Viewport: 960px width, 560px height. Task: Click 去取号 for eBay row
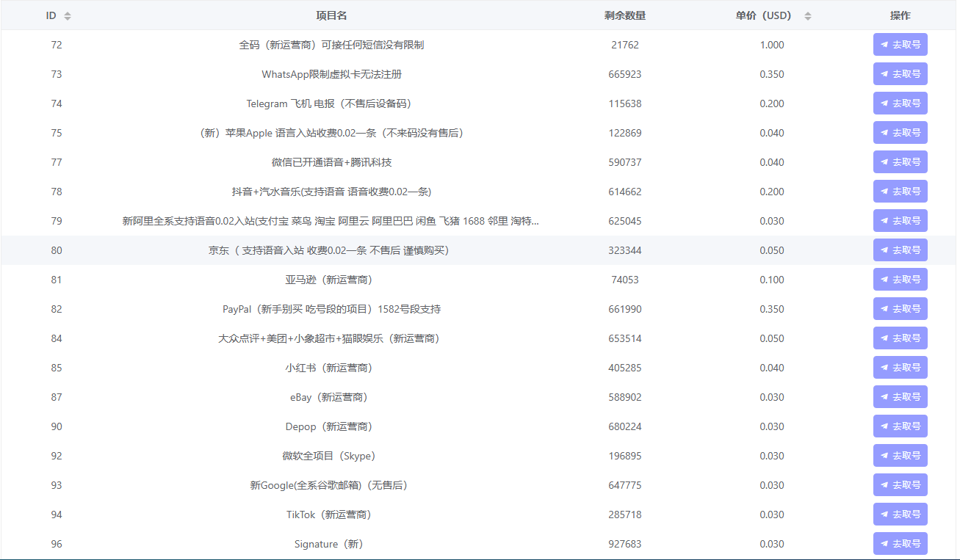click(x=900, y=397)
